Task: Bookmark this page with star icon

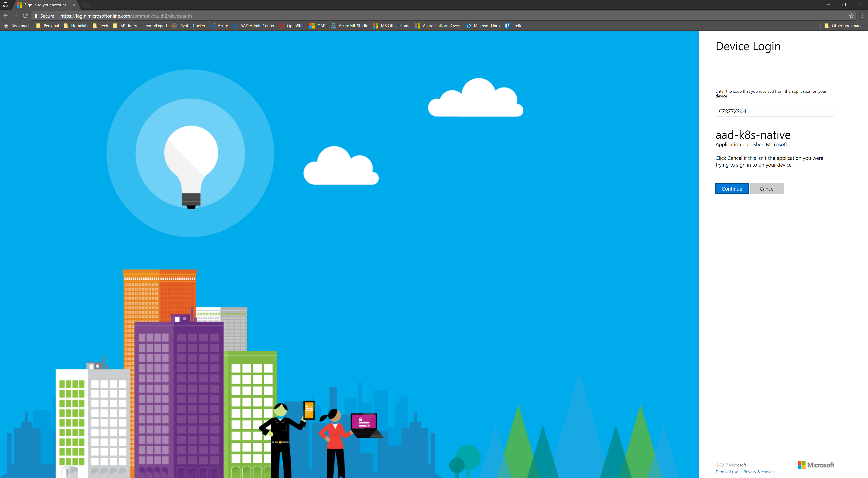Action: tap(851, 16)
